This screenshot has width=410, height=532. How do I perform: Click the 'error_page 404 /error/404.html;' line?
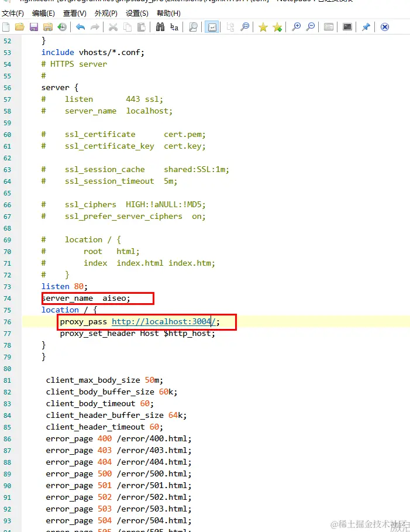[119, 462]
